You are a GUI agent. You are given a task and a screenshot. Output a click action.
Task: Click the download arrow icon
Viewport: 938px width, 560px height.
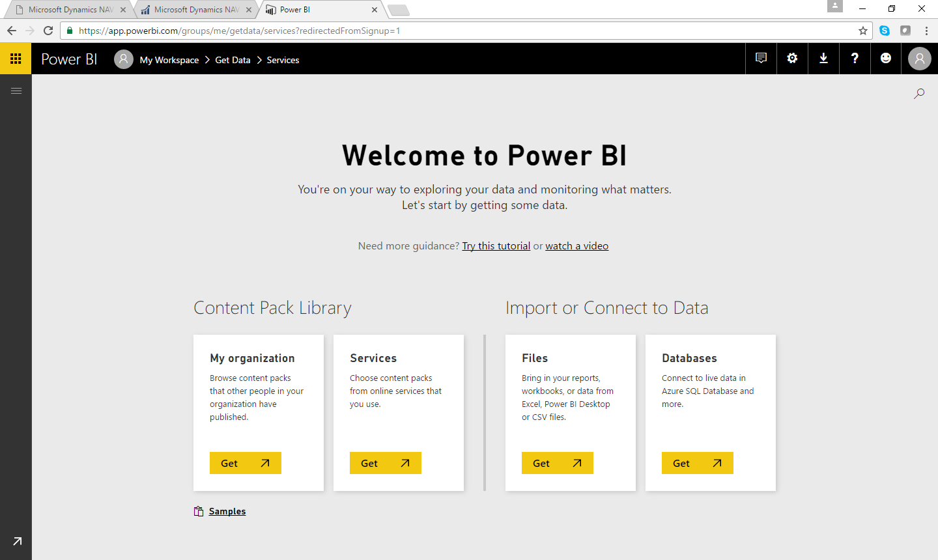[x=823, y=59]
